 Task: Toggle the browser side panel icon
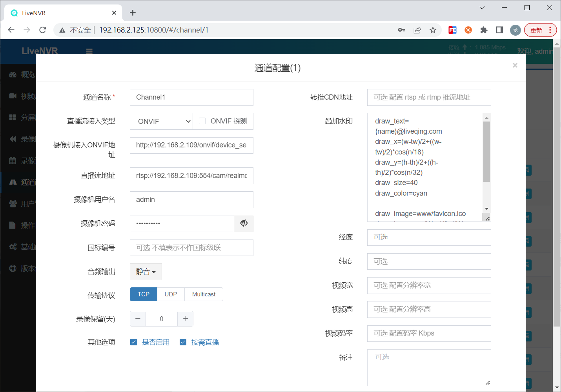499,30
